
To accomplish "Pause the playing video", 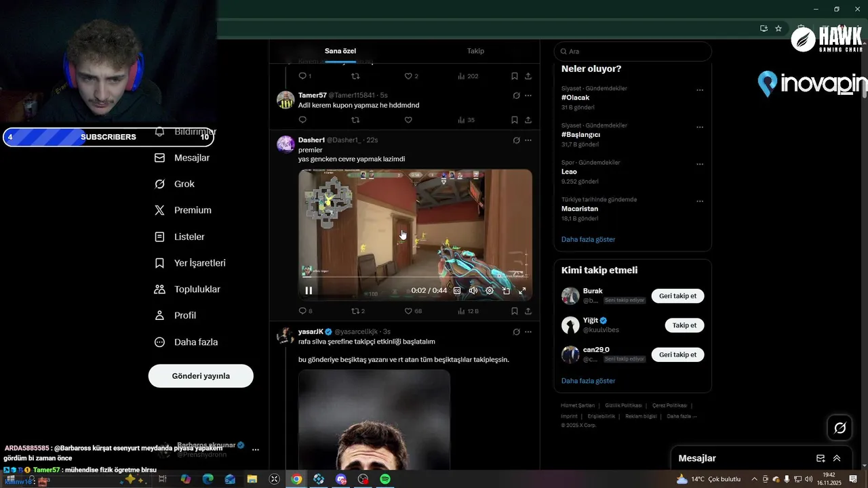I will coord(309,291).
